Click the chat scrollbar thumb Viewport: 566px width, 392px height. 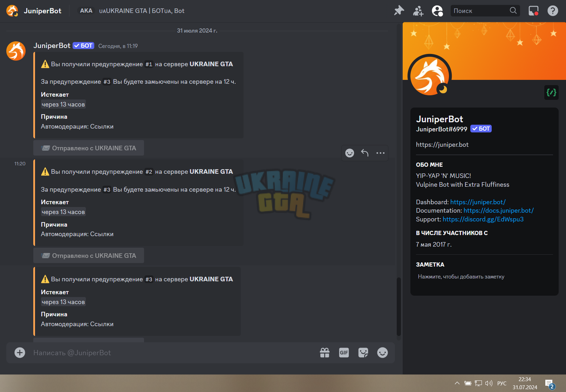point(398,307)
